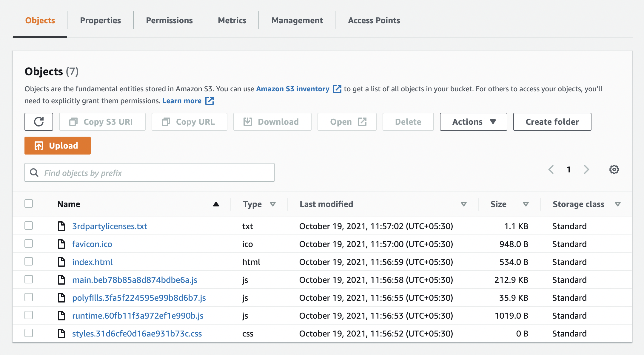Open the Learn more link
This screenshot has height=355, width=644.
click(182, 101)
